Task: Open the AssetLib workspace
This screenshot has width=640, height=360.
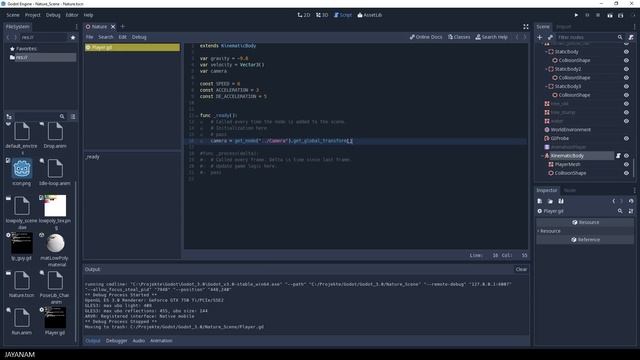Action: (x=370, y=15)
